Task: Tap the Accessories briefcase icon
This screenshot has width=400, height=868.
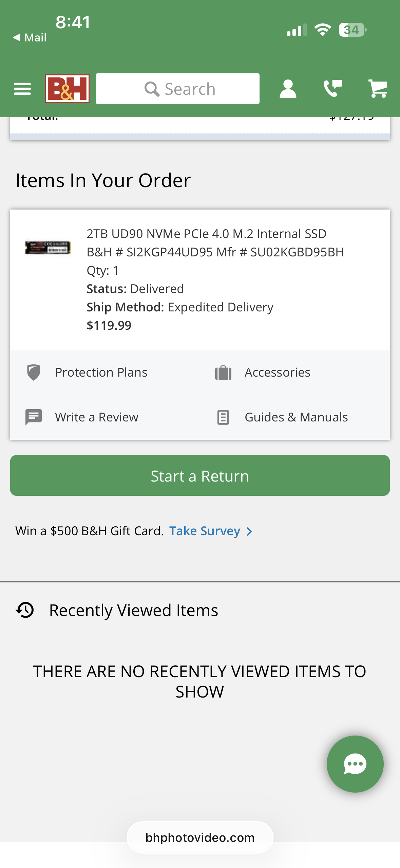Action: [223, 373]
